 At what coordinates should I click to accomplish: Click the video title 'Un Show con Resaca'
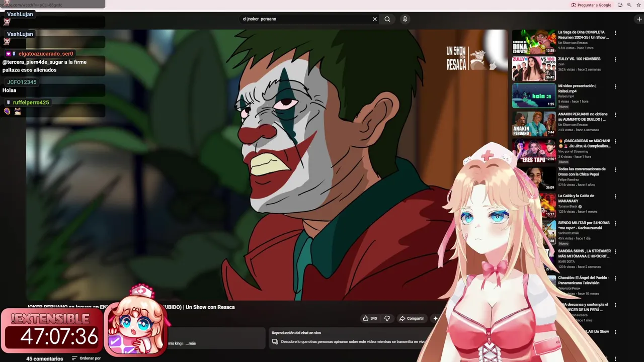[210, 307]
